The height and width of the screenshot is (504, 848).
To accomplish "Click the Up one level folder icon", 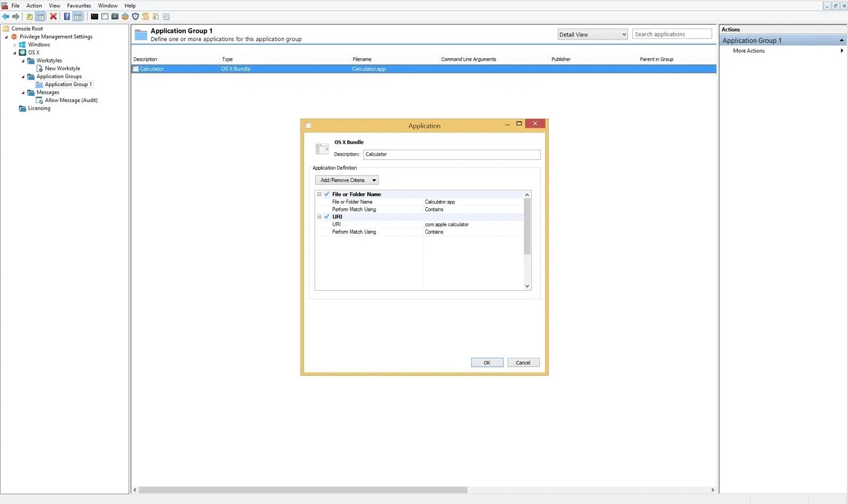I will pyautogui.click(x=29, y=16).
